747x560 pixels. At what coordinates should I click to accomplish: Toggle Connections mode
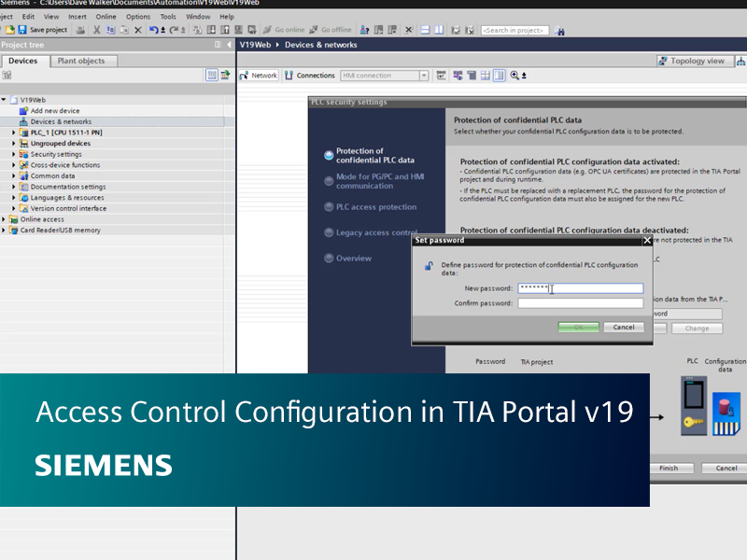pyautogui.click(x=313, y=75)
